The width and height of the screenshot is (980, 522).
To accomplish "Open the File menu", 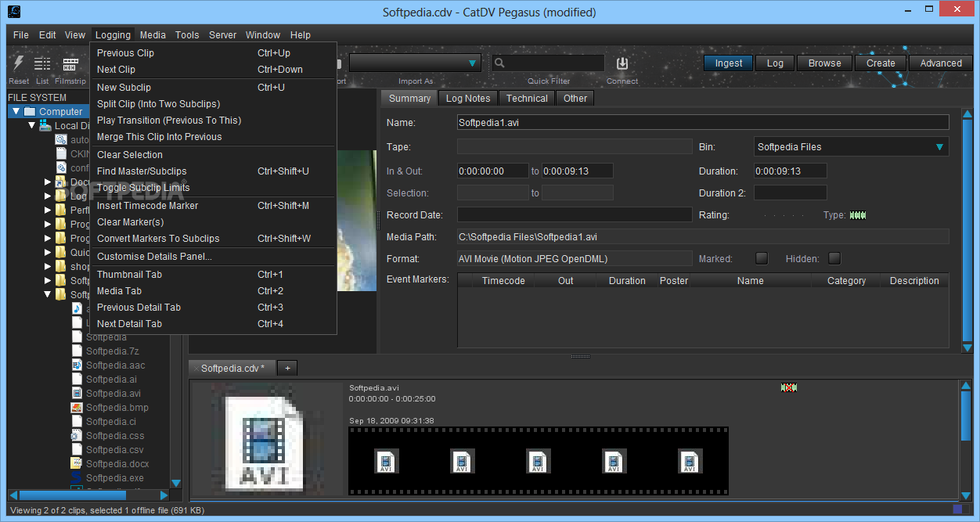I will 21,35.
